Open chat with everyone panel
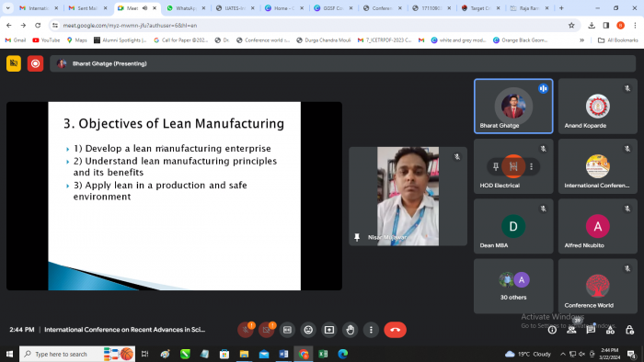The height and width of the screenshot is (362, 644). tap(591, 330)
